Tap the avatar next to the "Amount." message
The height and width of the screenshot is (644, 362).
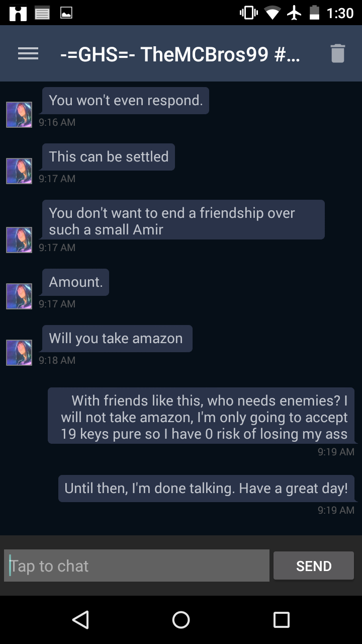tap(19, 296)
